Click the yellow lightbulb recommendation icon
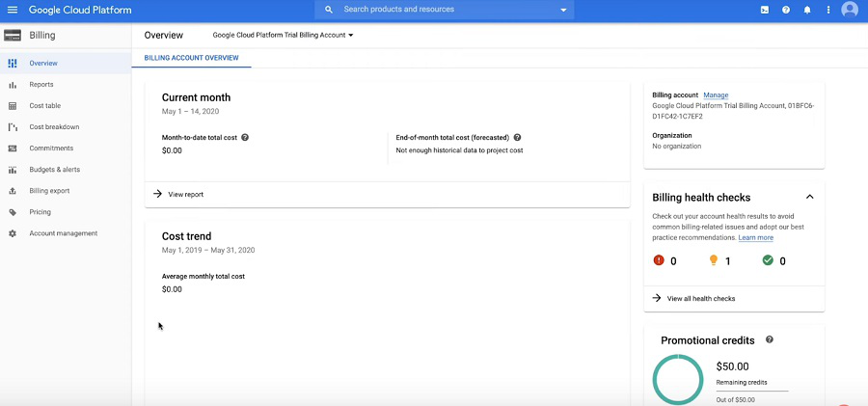This screenshot has width=868, height=406. (713, 259)
